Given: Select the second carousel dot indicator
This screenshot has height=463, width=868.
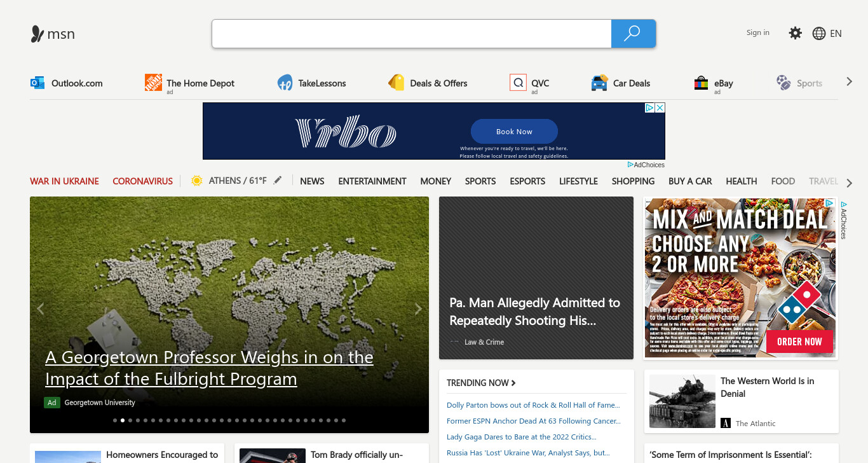Looking at the screenshot, I should tap(123, 420).
